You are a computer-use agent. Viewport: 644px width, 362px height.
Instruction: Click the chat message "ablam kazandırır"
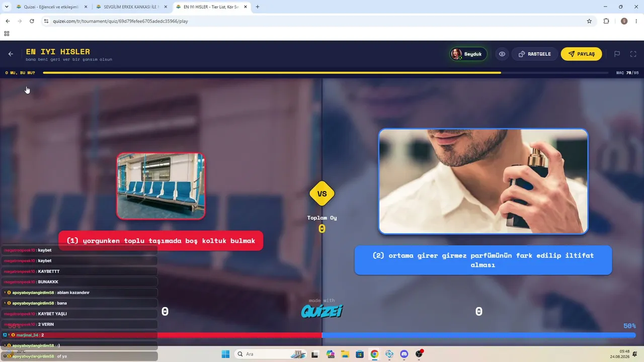pyautogui.click(x=79, y=293)
